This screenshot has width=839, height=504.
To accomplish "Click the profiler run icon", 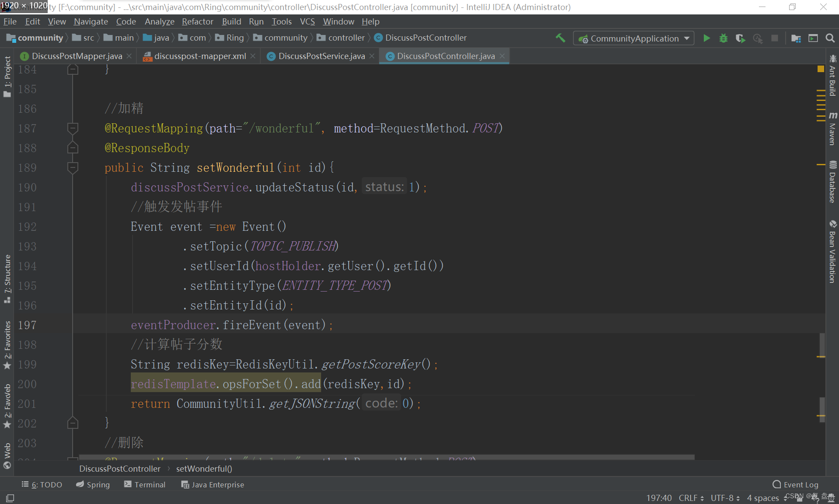I will click(758, 38).
